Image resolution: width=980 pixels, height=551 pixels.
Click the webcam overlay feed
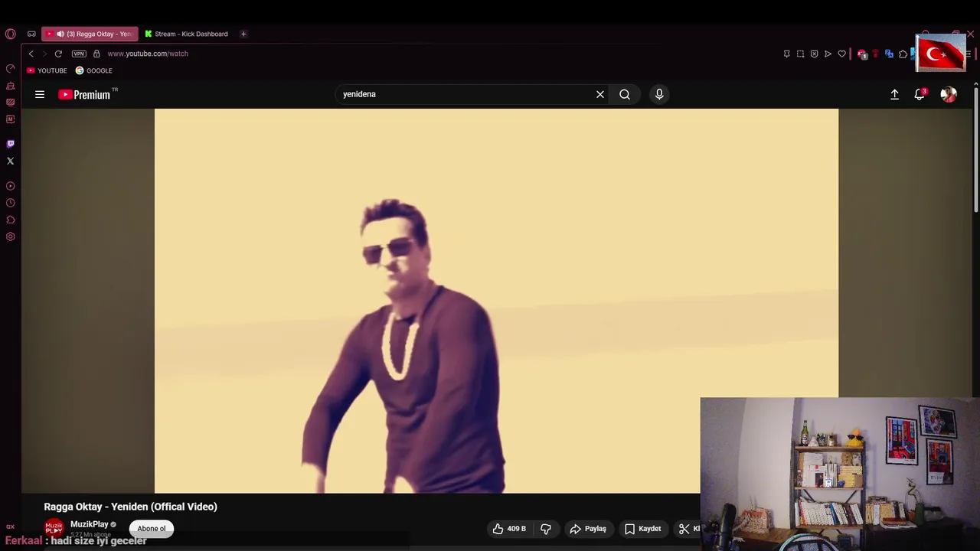840,474
